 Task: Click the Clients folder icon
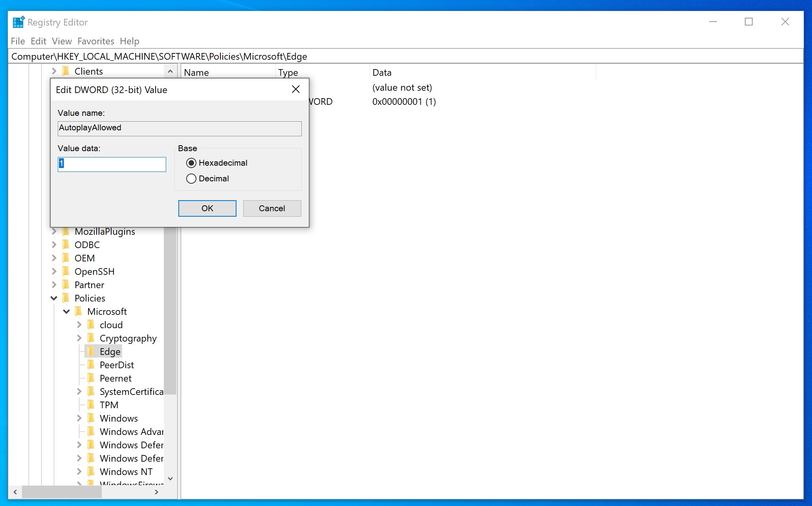tap(66, 71)
